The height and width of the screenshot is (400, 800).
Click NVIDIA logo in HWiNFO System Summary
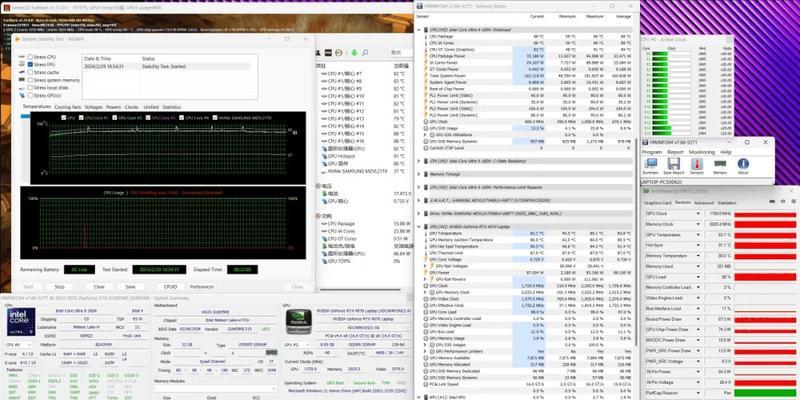(298, 322)
